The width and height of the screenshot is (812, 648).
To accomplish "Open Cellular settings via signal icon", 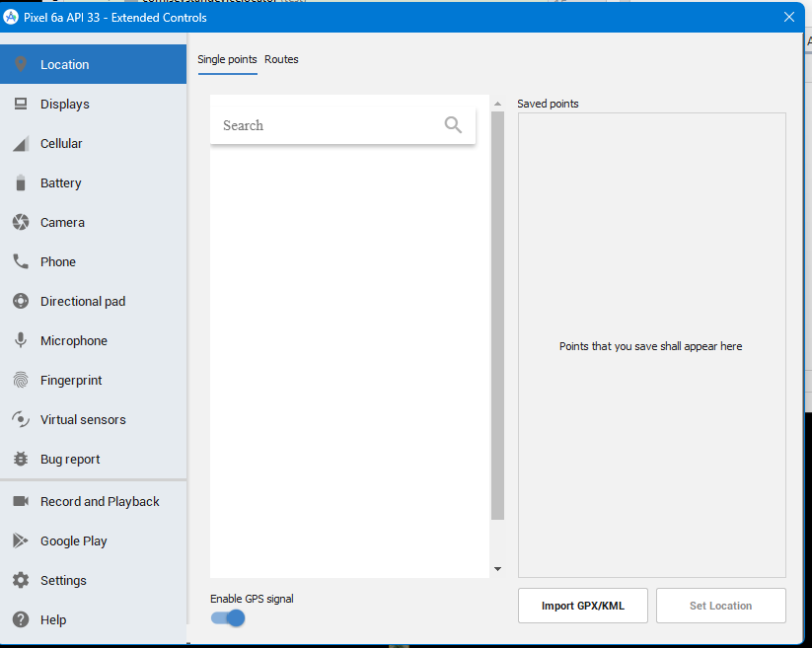I will point(21,144).
